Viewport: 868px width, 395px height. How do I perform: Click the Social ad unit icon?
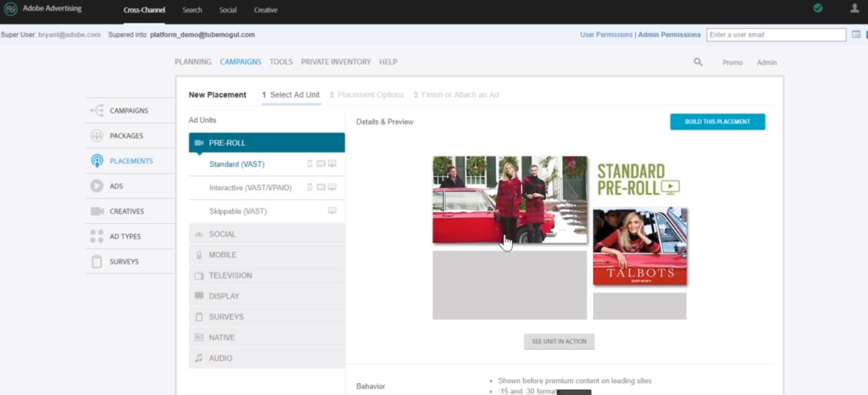click(x=199, y=234)
